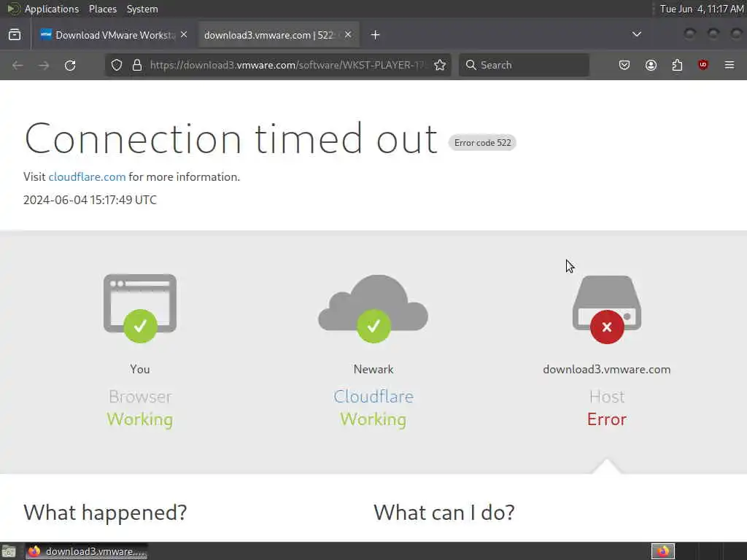
Task: Click the Working status under Cloudflare
Action: coord(373,419)
